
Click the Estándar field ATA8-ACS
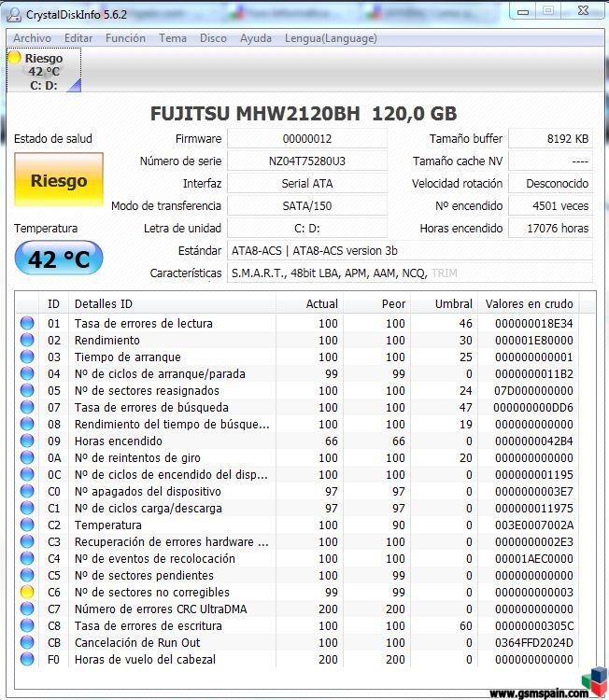pos(410,250)
